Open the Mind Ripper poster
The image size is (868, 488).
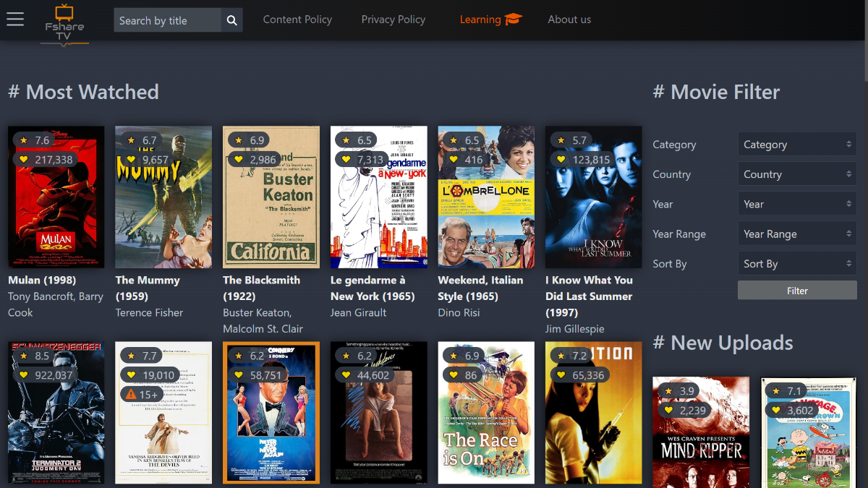(x=701, y=432)
